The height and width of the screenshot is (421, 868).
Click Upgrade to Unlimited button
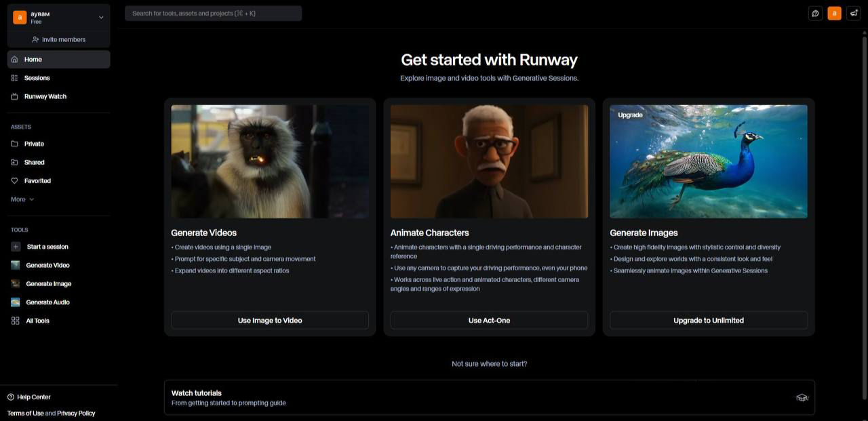pyautogui.click(x=709, y=321)
